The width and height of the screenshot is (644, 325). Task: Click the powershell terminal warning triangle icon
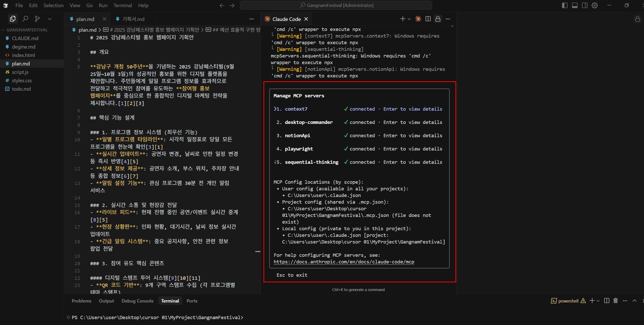(583, 301)
